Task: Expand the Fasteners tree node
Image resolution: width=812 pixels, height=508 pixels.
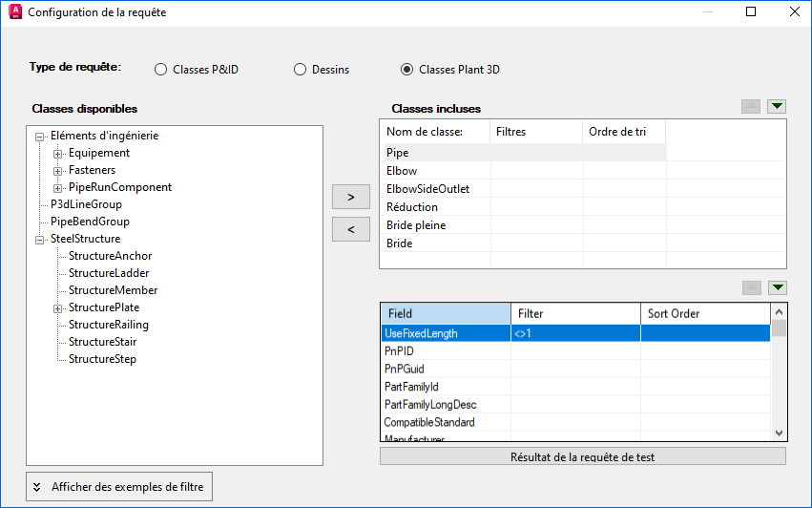Action: (58, 171)
